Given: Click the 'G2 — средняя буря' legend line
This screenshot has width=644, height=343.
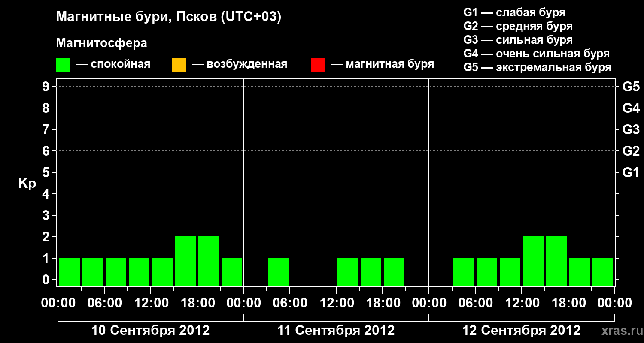Looking at the screenshot, I should pos(518,26).
